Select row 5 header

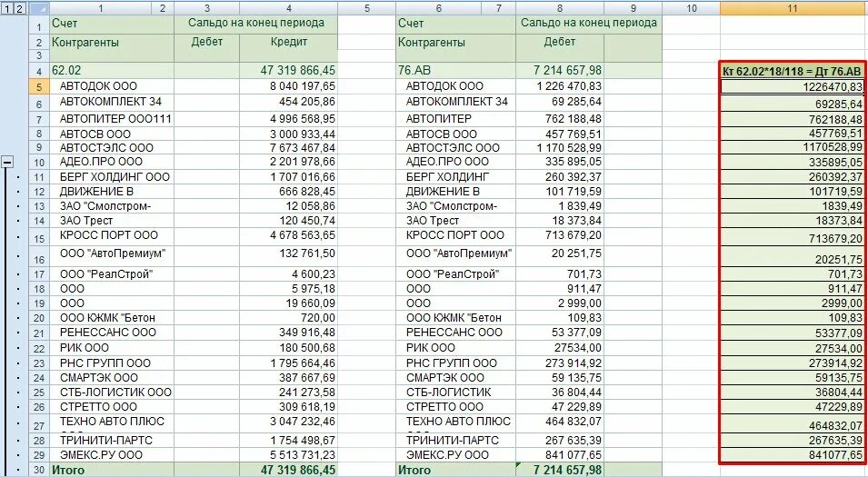tap(39, 86)
